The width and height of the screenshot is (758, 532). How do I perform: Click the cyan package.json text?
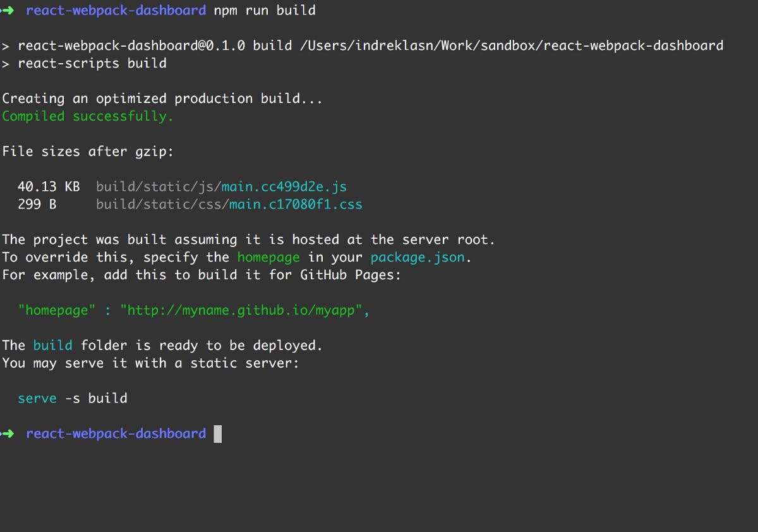click(417, 258)
